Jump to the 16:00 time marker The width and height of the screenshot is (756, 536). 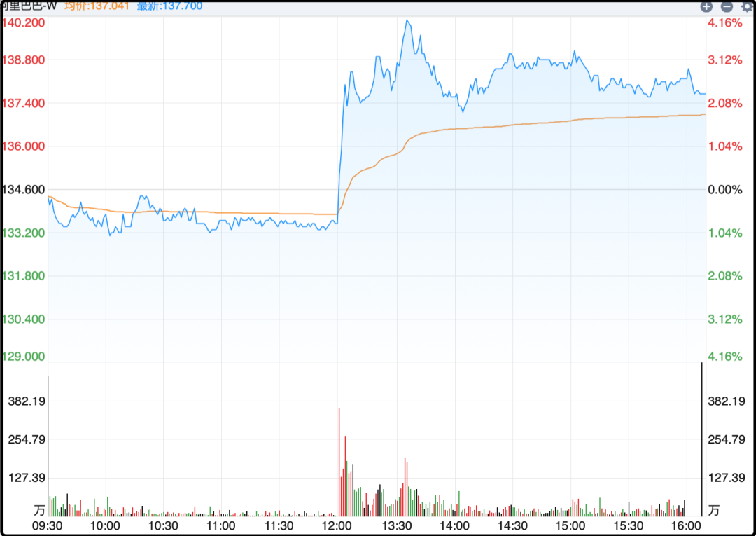point(686,525)
